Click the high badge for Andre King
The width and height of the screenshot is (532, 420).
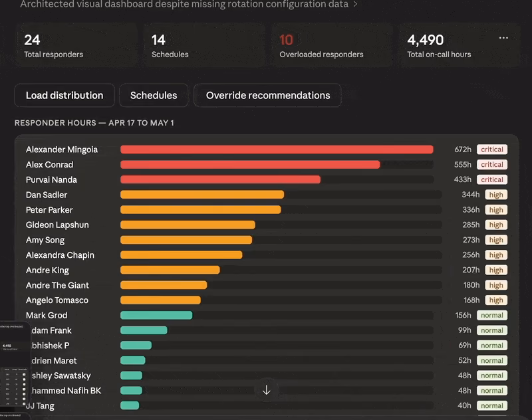tap(496, 270)
